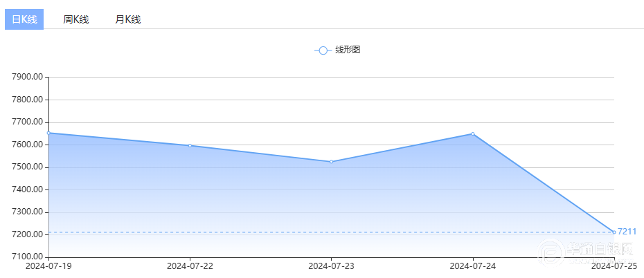Click the 7900.00 y-axis label
Viewport: 644px width, 278px height.
point(28,77)
